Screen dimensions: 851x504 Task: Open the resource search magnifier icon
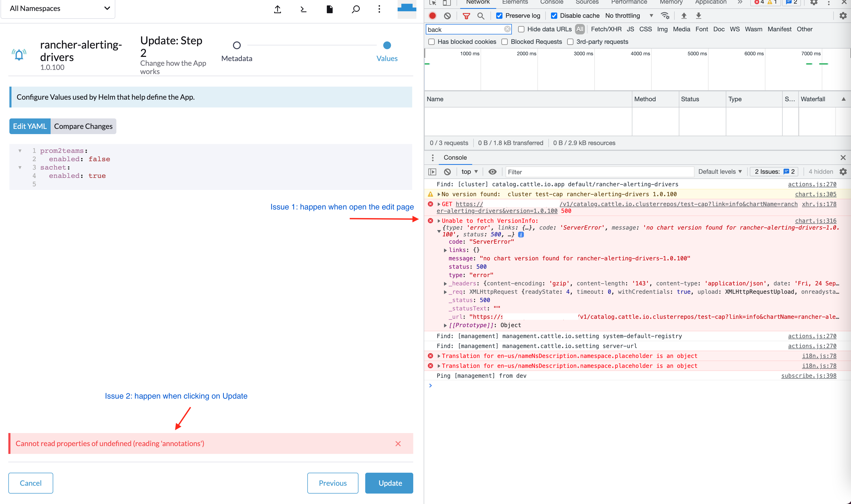tap(356, 9)
